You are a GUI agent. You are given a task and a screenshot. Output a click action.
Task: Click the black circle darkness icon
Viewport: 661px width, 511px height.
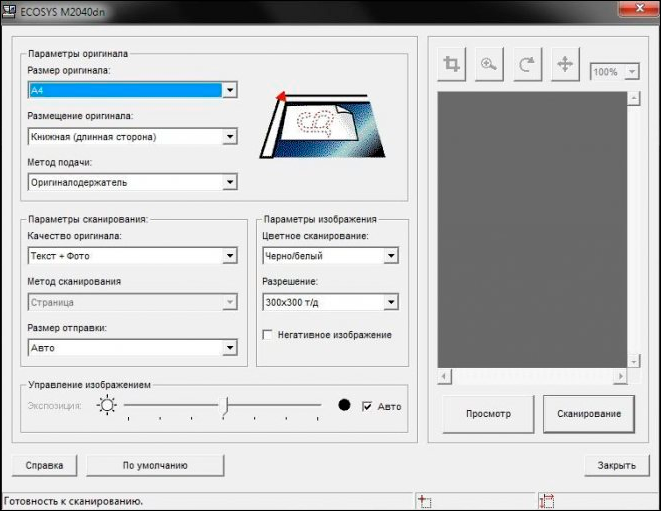(344, 405)
